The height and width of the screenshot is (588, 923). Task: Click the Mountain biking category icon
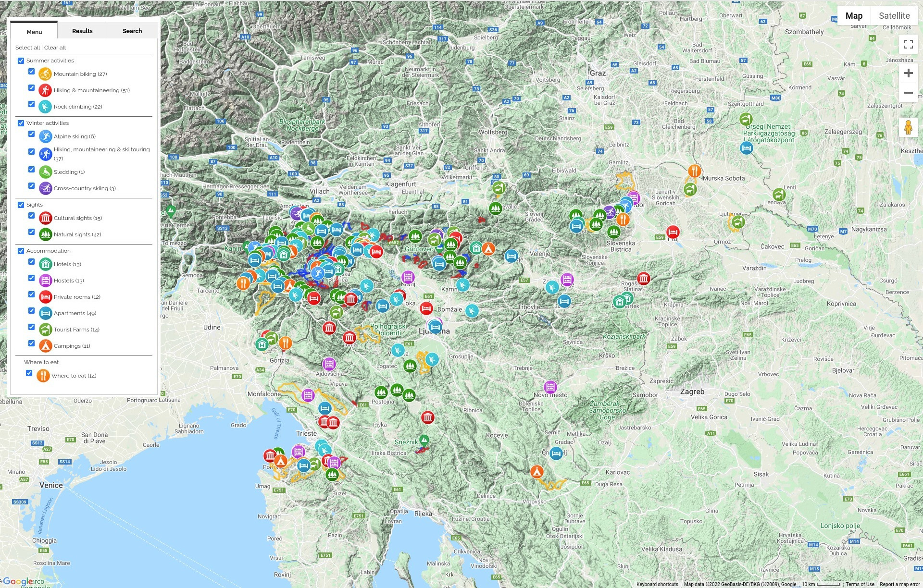[x=45, y=74]
